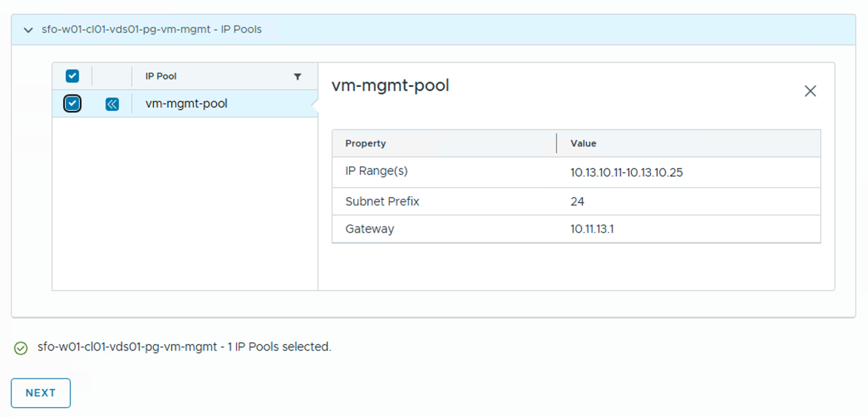Click the "1 IP Pools selected" status message

pos(184,347)
